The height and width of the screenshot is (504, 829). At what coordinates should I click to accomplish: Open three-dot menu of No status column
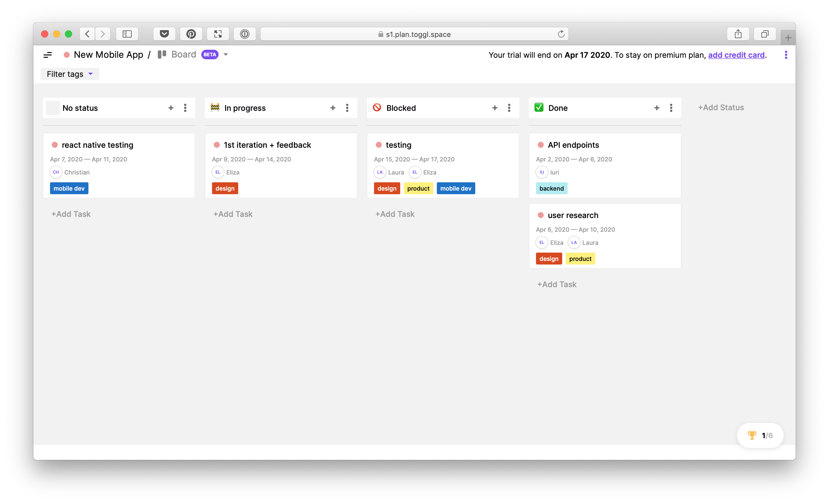185,108
